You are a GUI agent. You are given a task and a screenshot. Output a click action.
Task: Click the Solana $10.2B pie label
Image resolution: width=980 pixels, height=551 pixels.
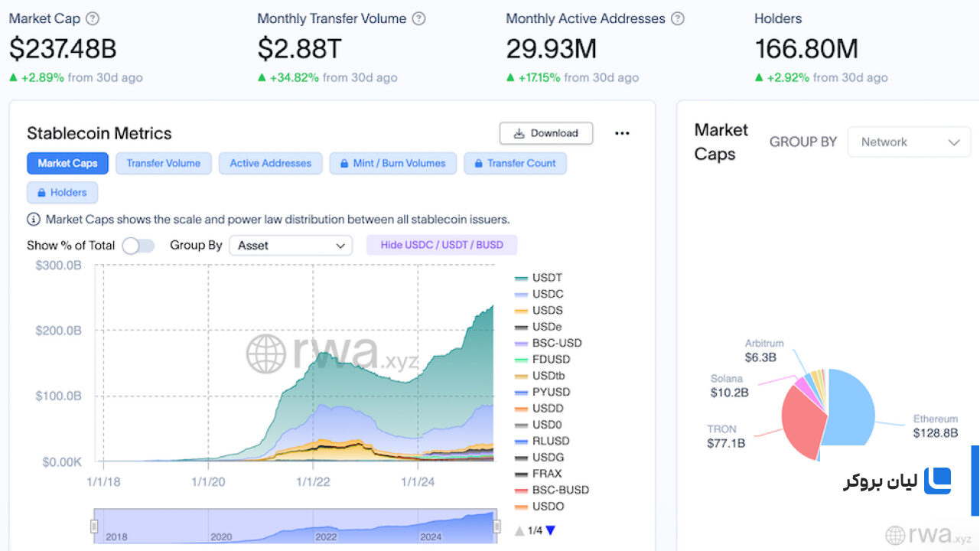[729, 386]
